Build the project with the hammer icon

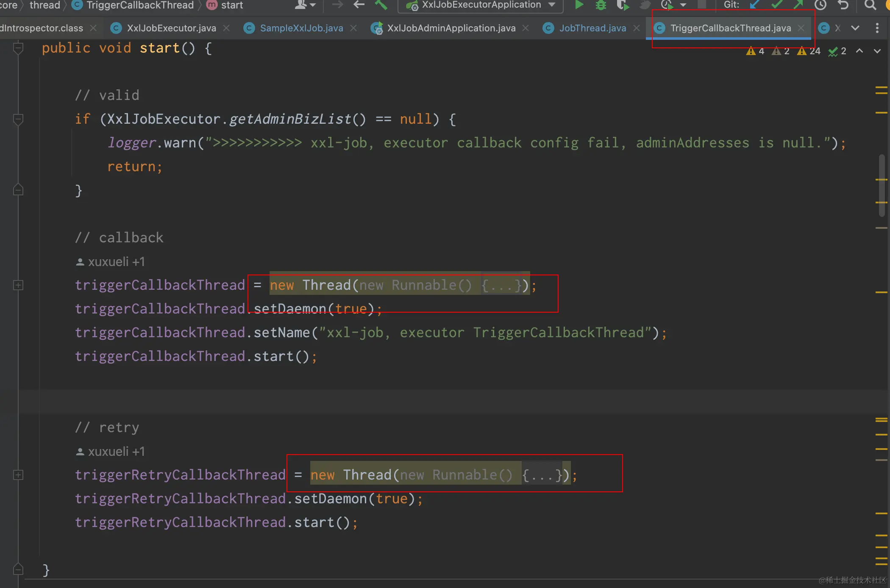381,5
